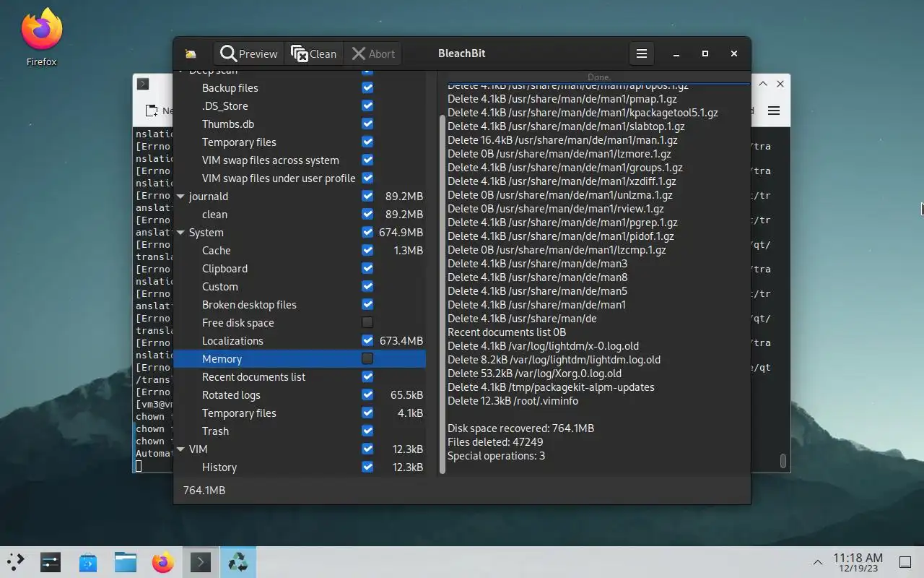Screen dimensions: 924x578
Task: Click the cleaner list vertical scrollbar
Action: click(x=442, y=293)
